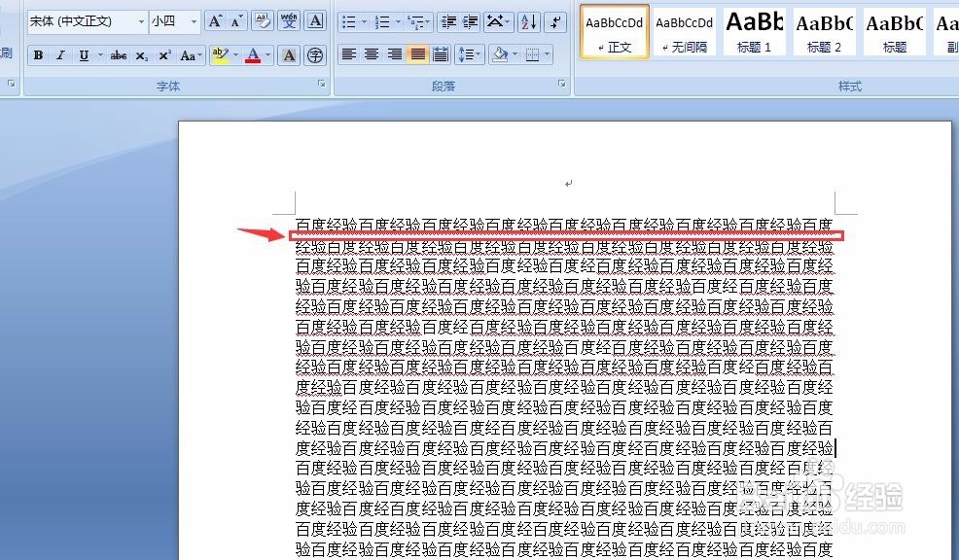
Task: Expand the borders dropdown arrow
Action: click(548, 55)
